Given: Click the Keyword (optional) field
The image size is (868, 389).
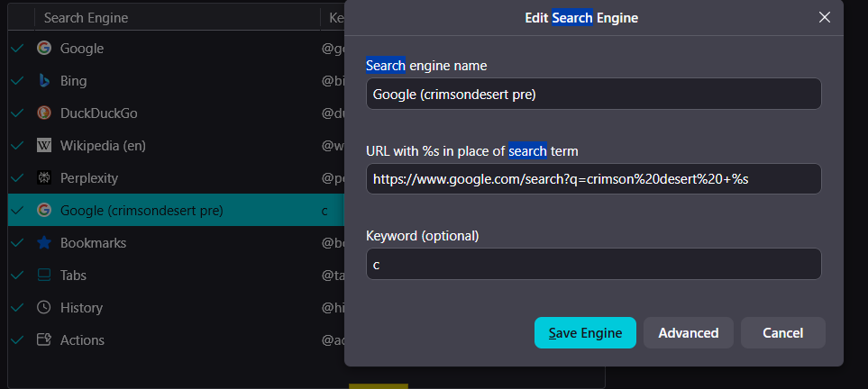Looking at the screenshot, I should [x=593, y=264].
